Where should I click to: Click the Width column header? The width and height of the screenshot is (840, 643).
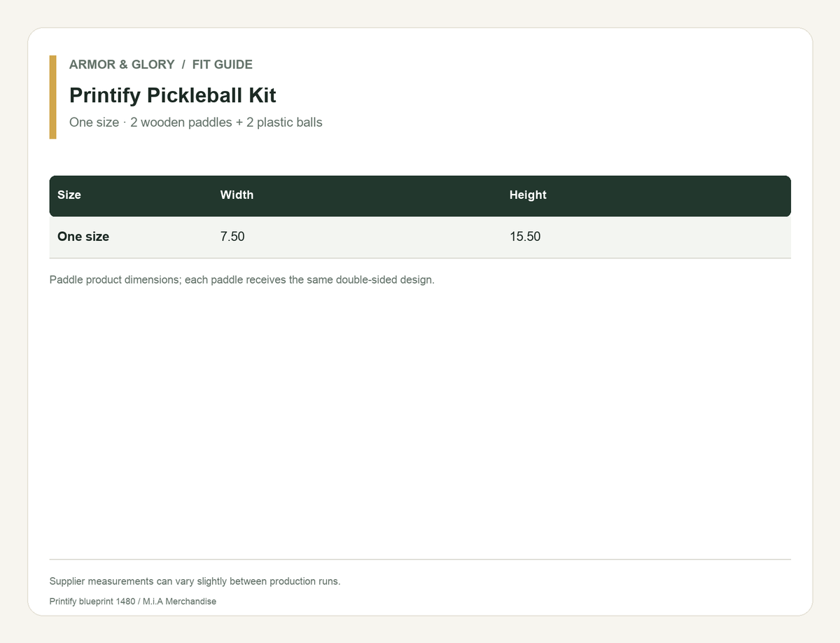tap(237, 195)
